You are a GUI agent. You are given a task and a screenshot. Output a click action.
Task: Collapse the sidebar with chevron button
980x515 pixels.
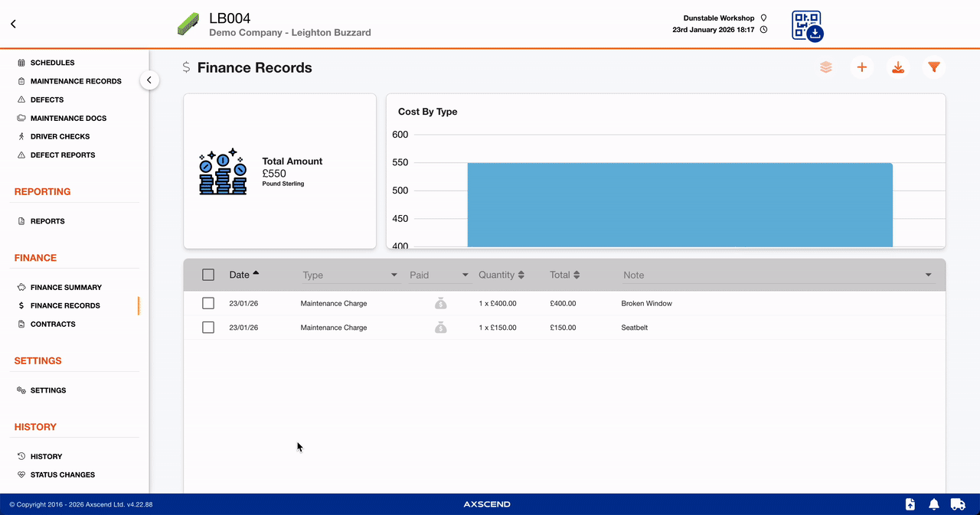pos(149,80)
